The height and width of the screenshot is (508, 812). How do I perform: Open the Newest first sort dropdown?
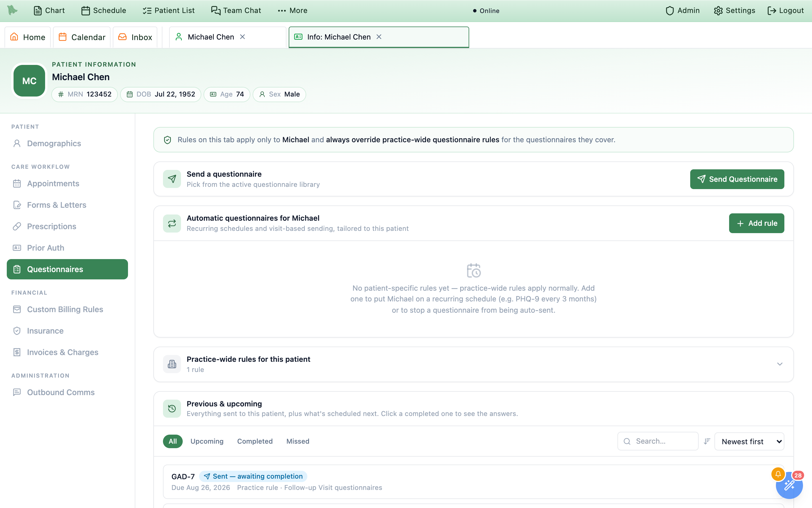pyautogui.click(x=749, y=441)
